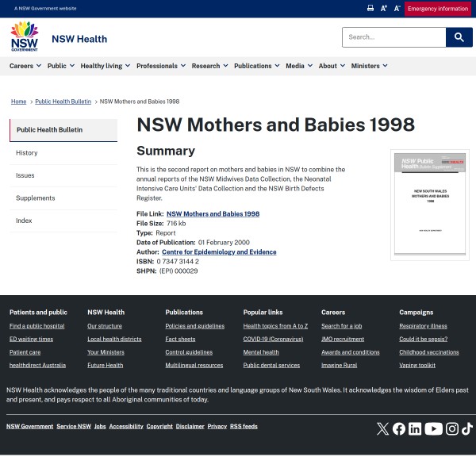Viewport: 476px width, 476px height.
Task: Click the search magnifier button
Action: [459, 37]
